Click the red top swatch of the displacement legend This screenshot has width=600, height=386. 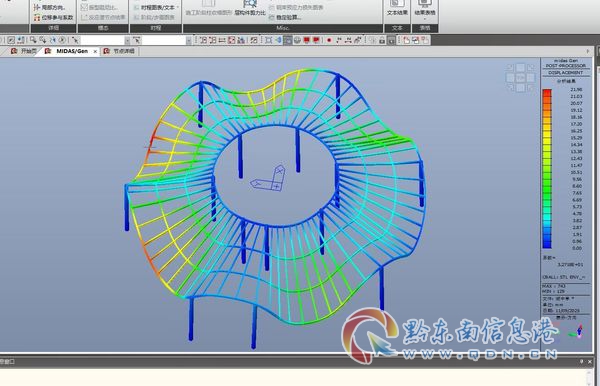tap(547, 93)
